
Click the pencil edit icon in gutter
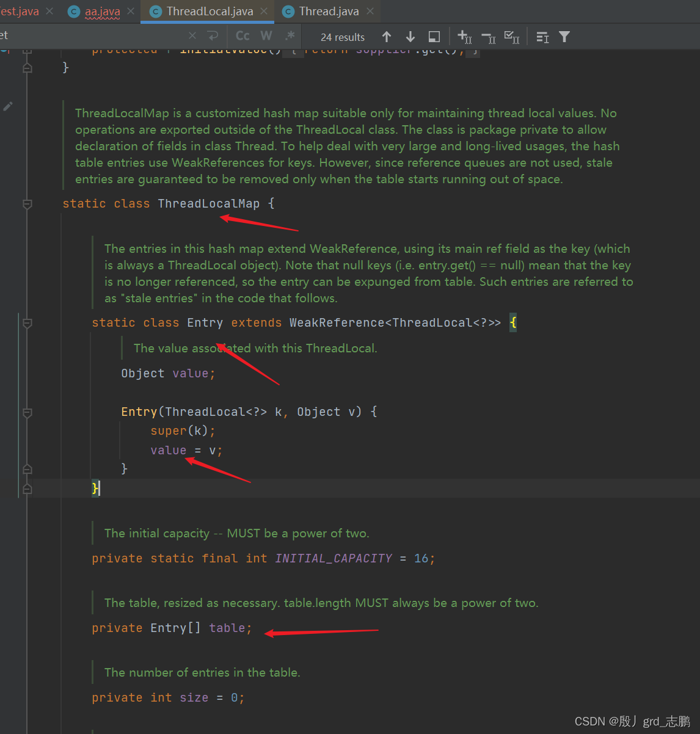point(7,106)
